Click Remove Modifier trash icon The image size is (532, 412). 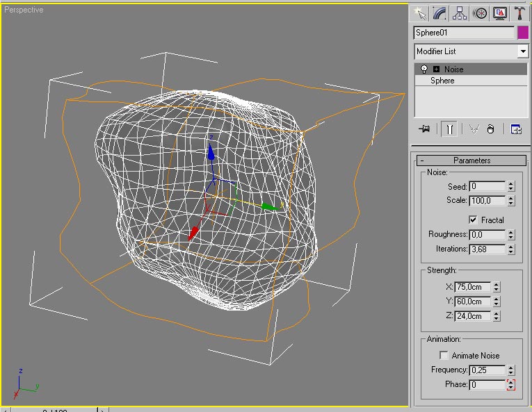click(x=490, y=129)
